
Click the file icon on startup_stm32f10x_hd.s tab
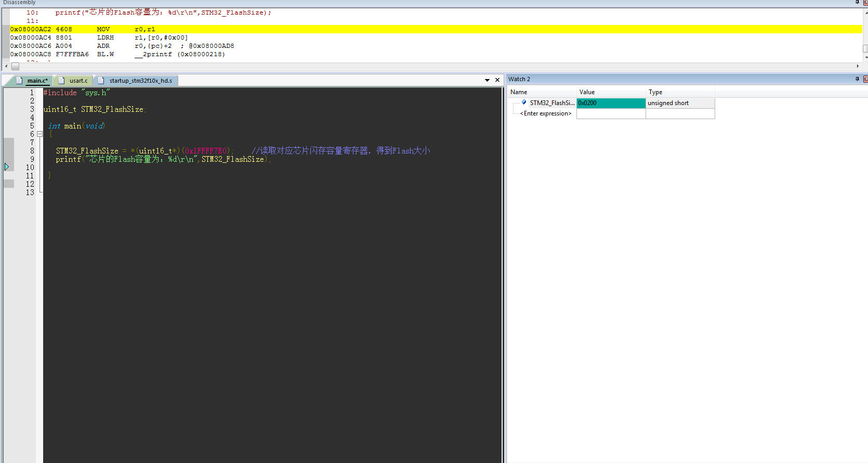tap(101, 80)
